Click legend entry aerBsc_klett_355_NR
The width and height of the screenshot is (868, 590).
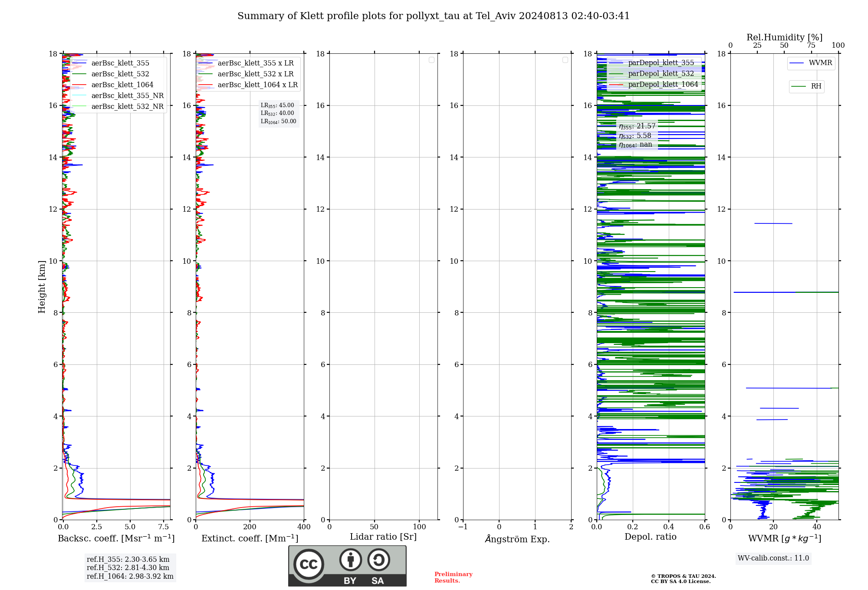(118, 96)
